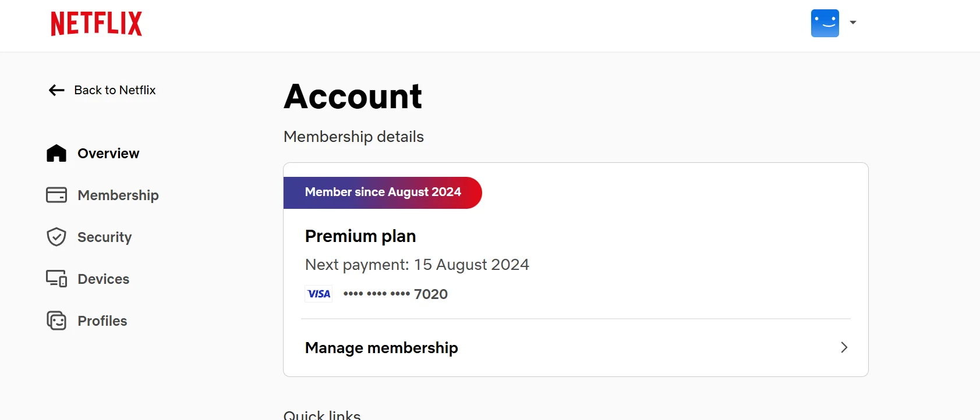Screen dimensions: 980x420
Task: Click the Overview home icon
Action: pyautogui.click(x=56, y=154)
